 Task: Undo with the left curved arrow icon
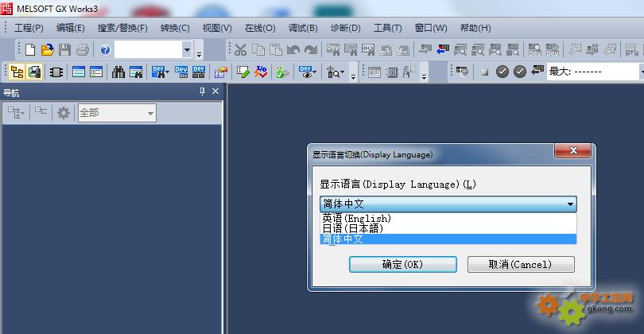point(293,50)
